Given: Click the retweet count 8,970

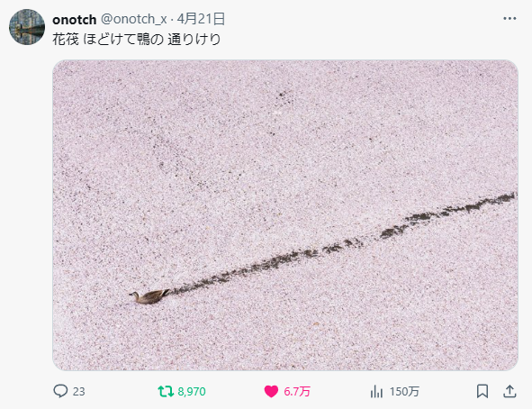Looking at the screenshot, I should [x=192, y=392].
